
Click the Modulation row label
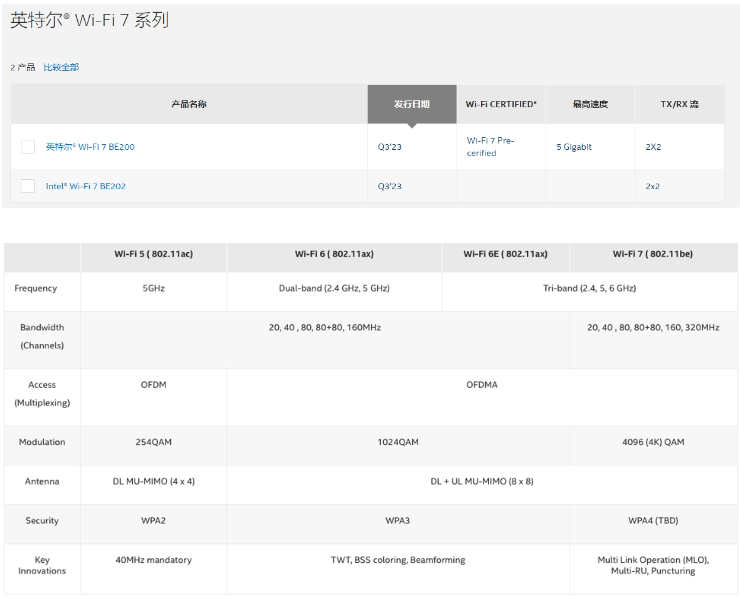pos(42,442)
